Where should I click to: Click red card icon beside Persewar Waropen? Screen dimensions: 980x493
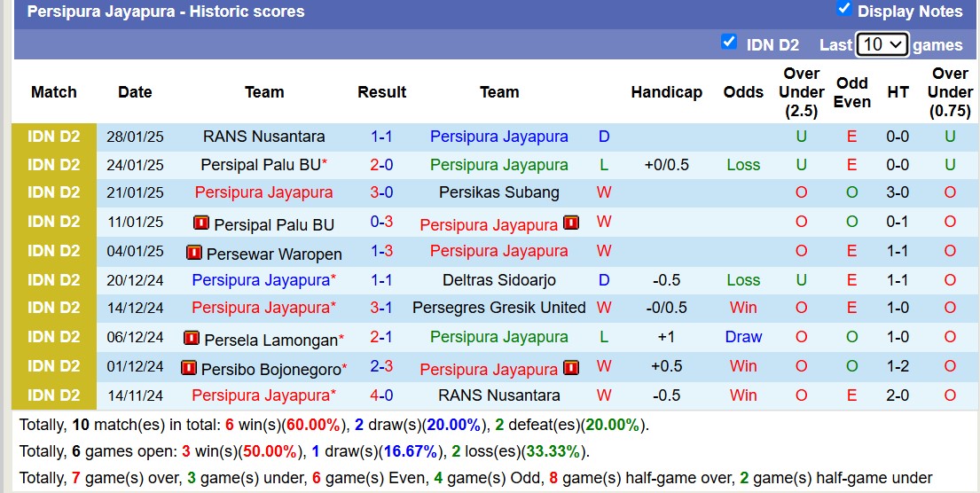[193, 253]
